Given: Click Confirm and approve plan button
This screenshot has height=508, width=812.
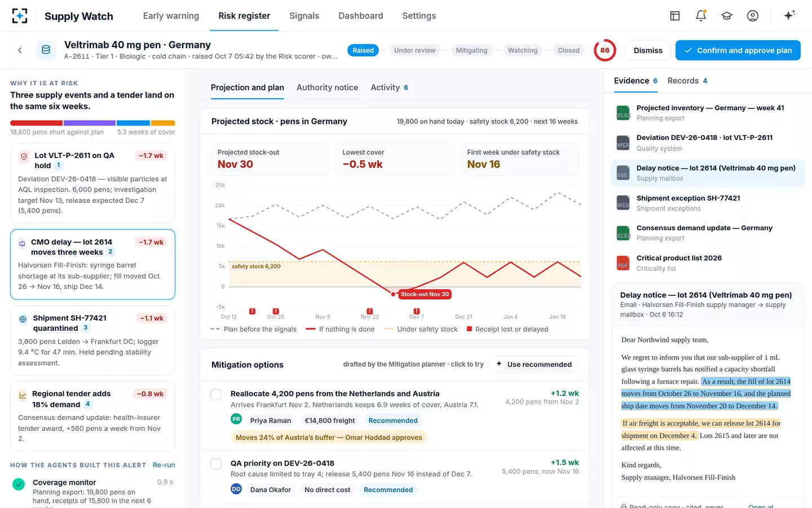Looking at the screenshot, I should [x=738, y=50].
